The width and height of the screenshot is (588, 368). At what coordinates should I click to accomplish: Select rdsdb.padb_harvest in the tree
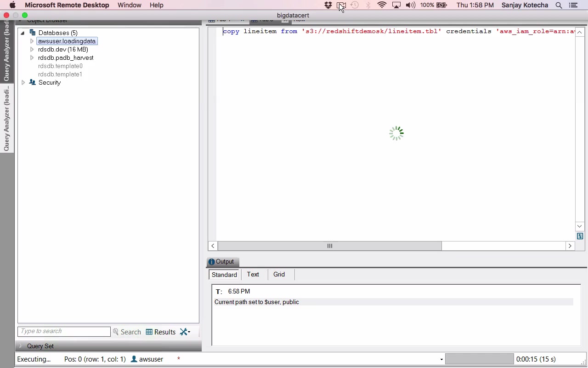click(66, 57)
